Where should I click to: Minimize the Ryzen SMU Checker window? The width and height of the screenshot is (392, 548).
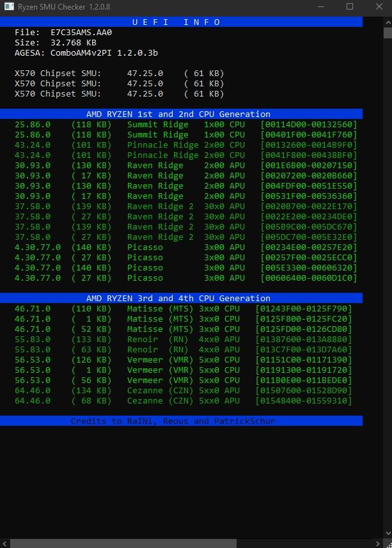coord(321,6)
